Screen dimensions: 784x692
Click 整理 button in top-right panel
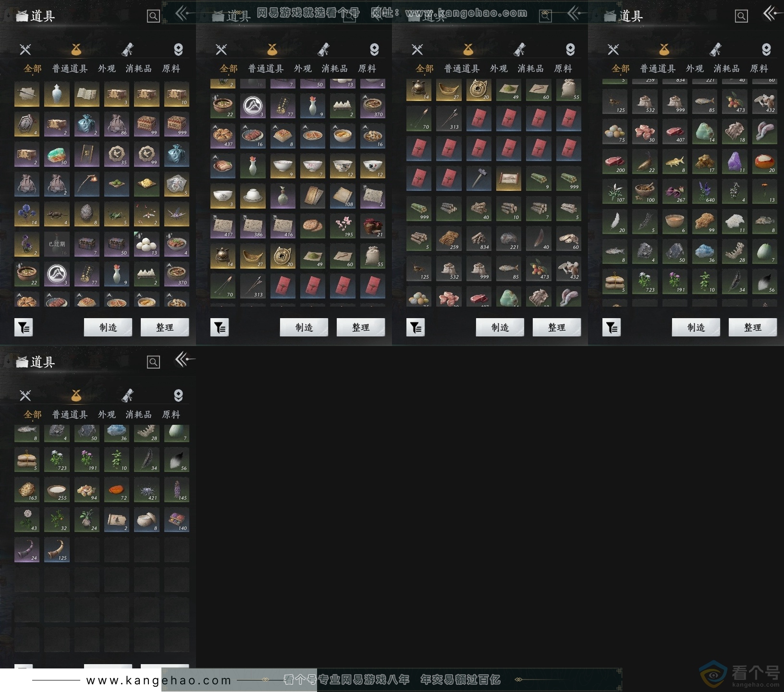753,327
